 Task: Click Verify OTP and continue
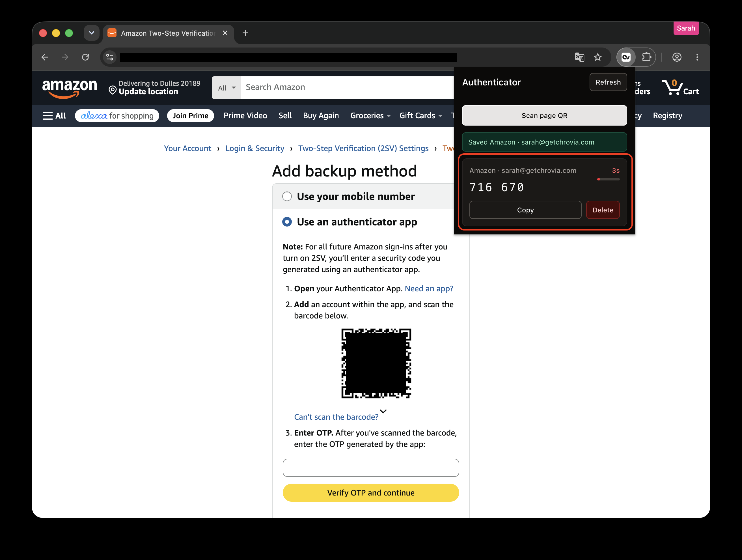371,493
